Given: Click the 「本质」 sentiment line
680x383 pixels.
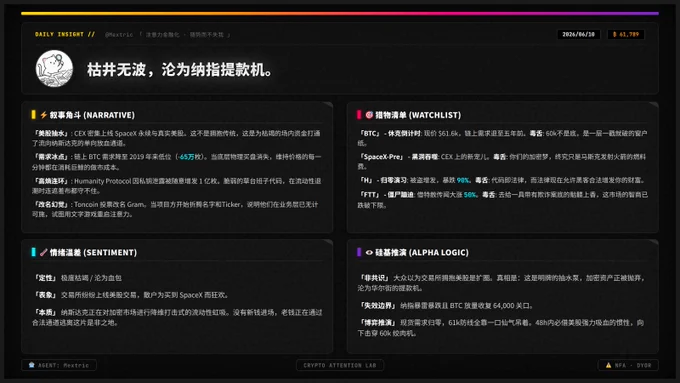Looking at the screenshot, I should (x=177, y=317).
